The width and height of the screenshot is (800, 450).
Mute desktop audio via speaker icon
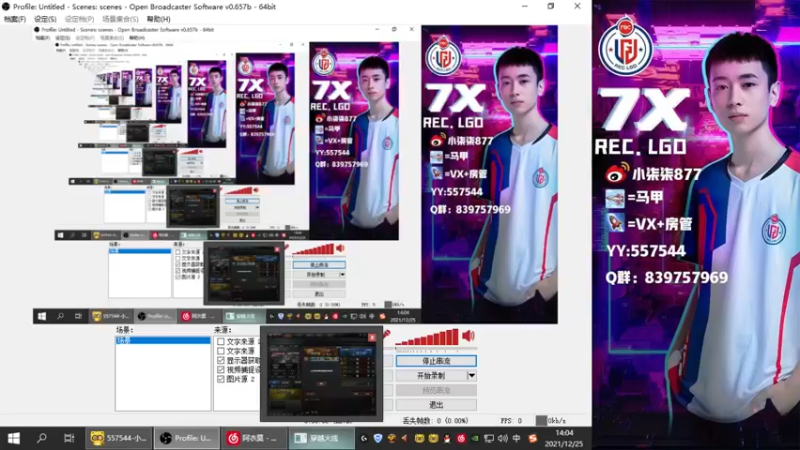click(468, 336)
